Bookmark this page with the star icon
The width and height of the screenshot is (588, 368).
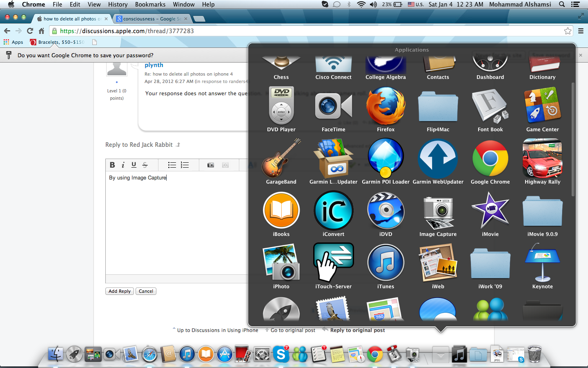point(568,31)
